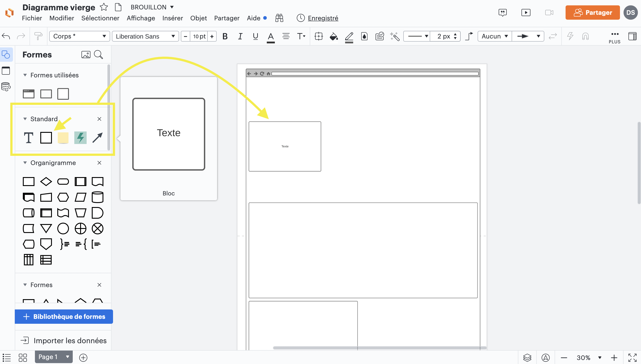641x364 pixels.
Task: Open the text color picker
Action: tap(270, 37)
